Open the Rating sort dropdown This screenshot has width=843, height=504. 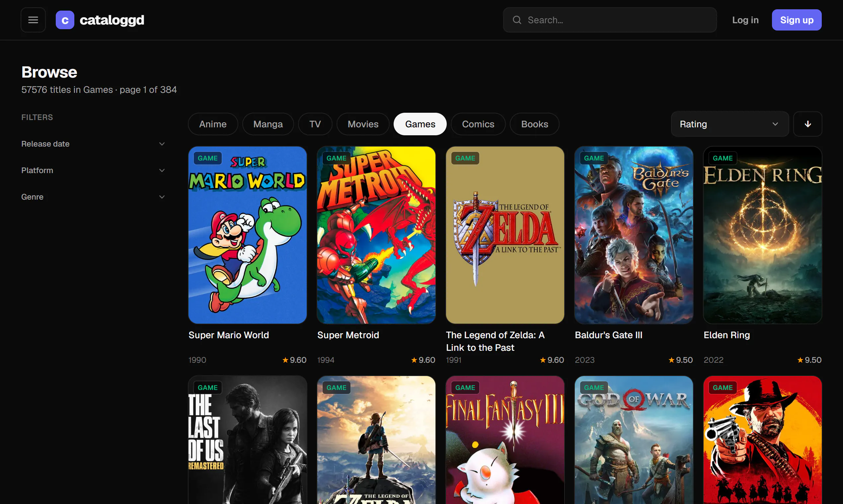pos(730,124)
